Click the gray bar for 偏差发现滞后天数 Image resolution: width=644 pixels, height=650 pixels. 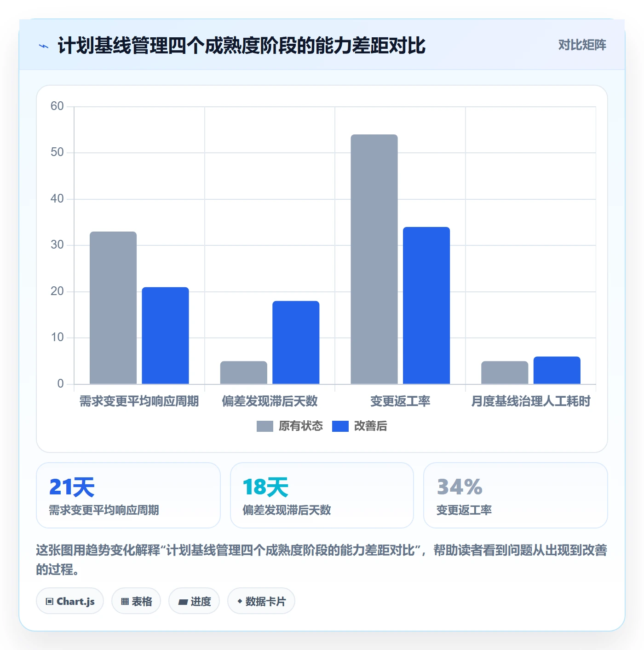(244, 372)
